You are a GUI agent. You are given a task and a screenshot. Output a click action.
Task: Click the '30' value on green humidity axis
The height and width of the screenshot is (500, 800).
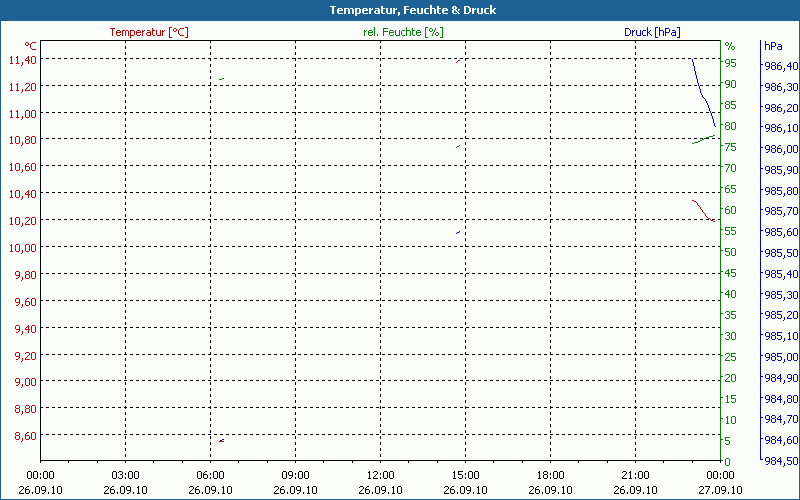click(731, 336)
